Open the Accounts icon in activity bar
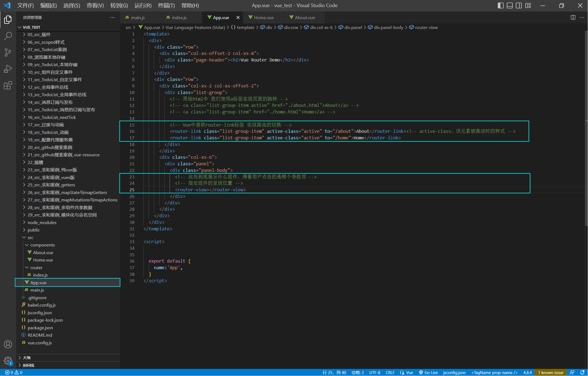 point(8,344)
